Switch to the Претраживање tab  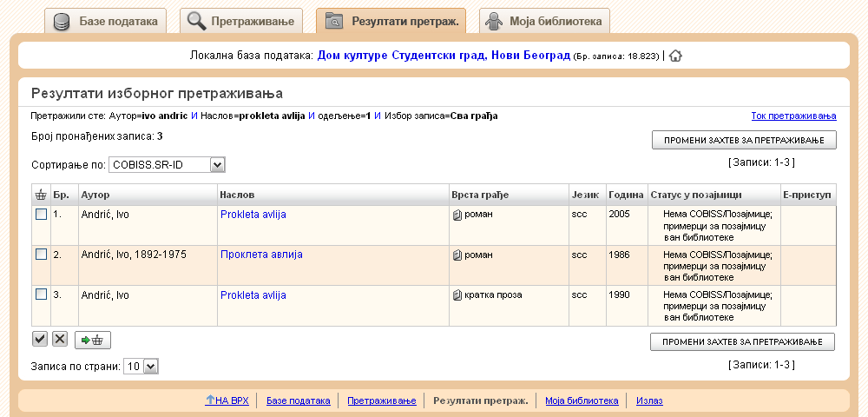pos(240,21)
